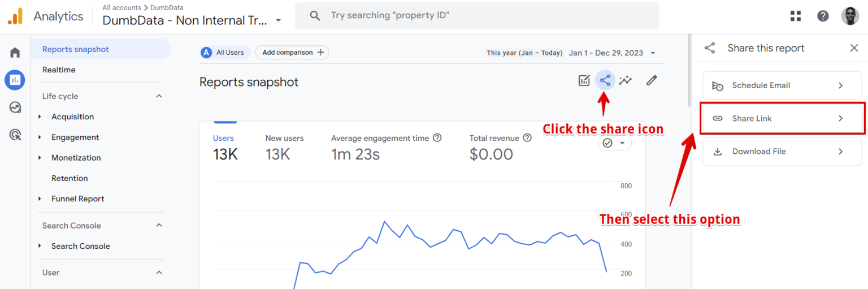This screenshot has height=289, width=868.
Task: Choose the Share Link option
Action: point(783,118)
